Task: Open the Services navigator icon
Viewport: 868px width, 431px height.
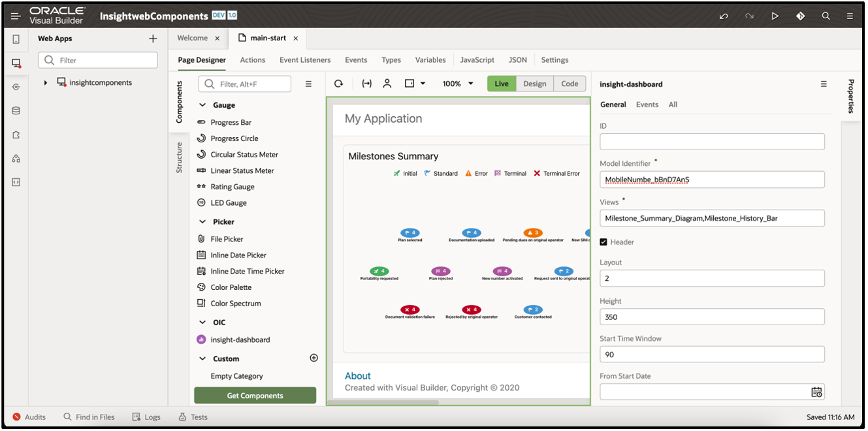Action: pyautogui.click(x=16, y=87)
